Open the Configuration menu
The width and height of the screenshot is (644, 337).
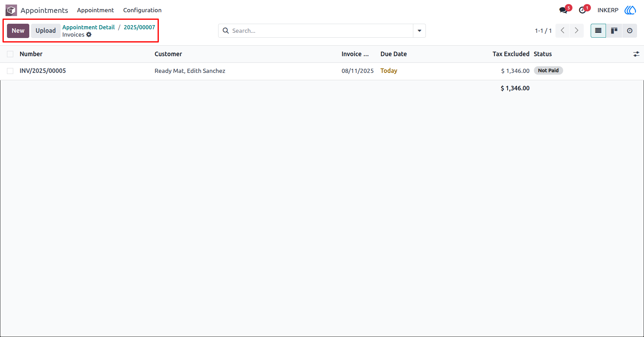coord(142,10)
